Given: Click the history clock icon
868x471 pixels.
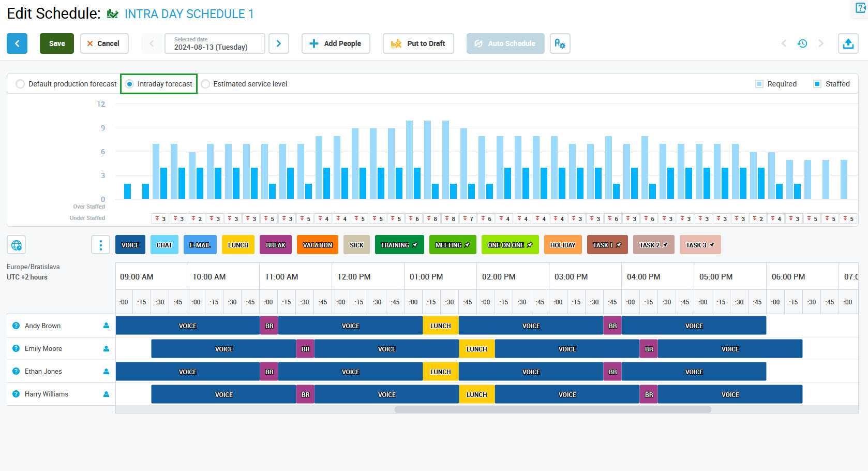Looking at the screenshot, I should pos(802,43).
